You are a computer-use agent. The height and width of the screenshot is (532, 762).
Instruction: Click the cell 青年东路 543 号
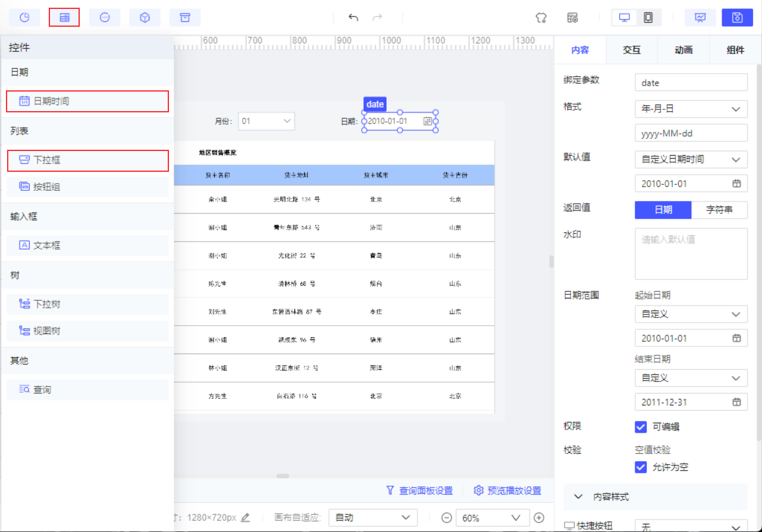(x=296, y=228)
